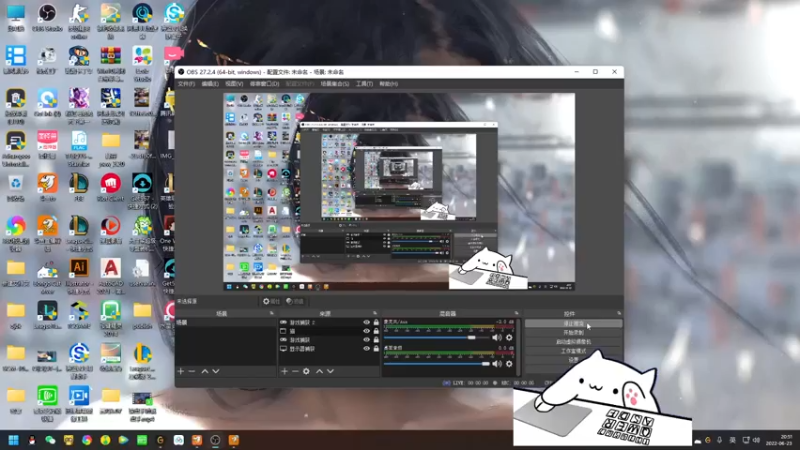Click the clock in the system tray
The height and width of the screenshot is (450, 800).
[x=779, y=440]
